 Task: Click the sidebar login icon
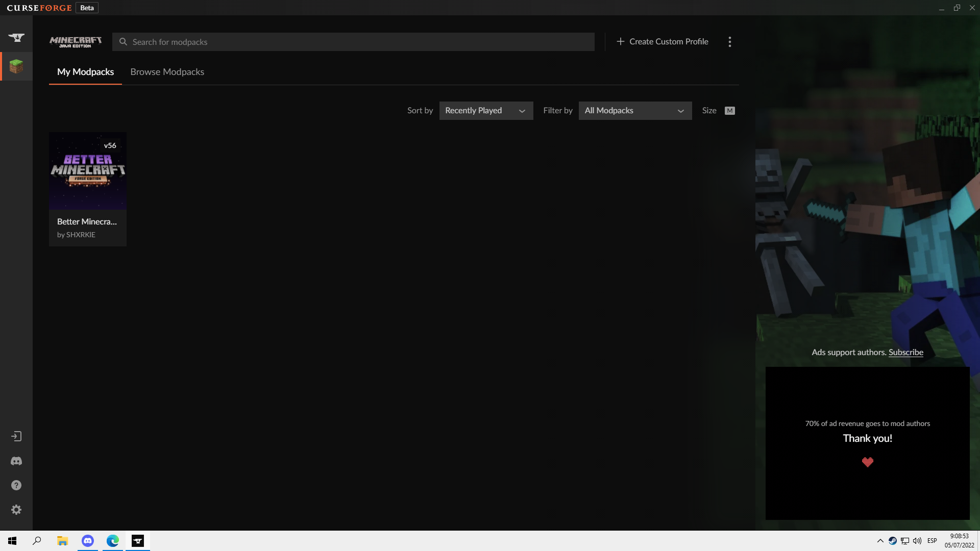(16, 436)
